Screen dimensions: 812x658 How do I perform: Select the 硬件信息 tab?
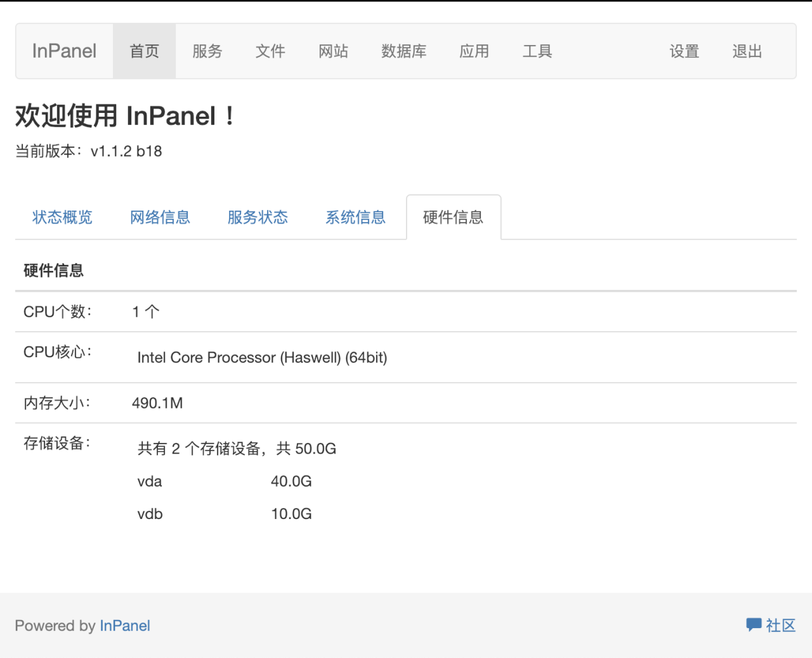[x=453, y=217]
